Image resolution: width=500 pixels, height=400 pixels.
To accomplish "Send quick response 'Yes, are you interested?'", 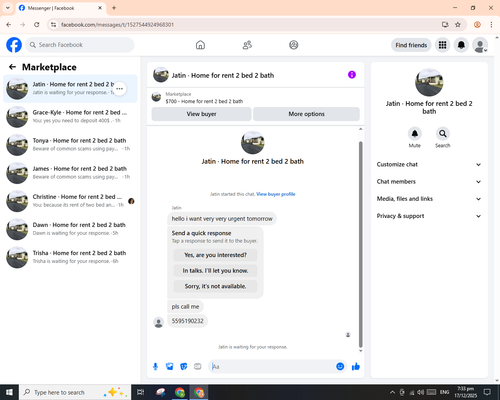I will coord(215,255).
